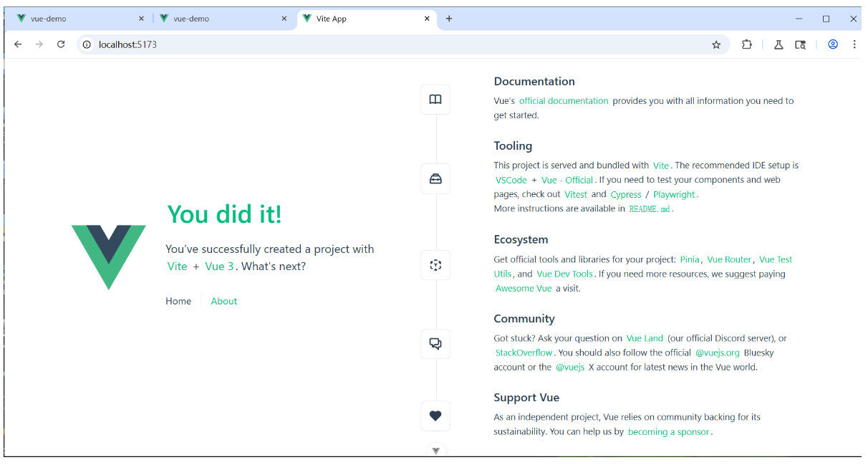Open the profile avatar icon

(x=833, y=44)
